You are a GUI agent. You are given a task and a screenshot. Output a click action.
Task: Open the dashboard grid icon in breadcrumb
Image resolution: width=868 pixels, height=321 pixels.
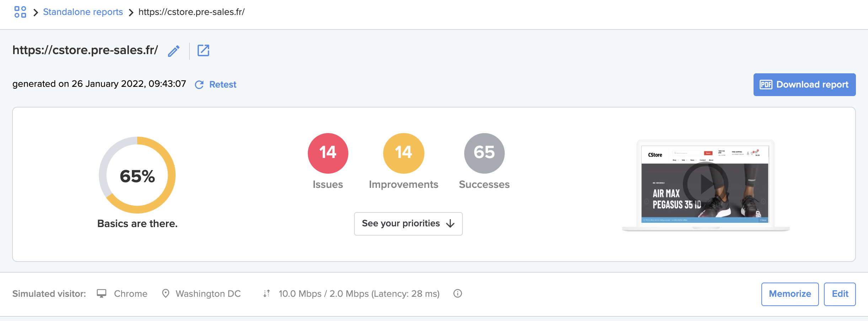[x=20, y=12]
